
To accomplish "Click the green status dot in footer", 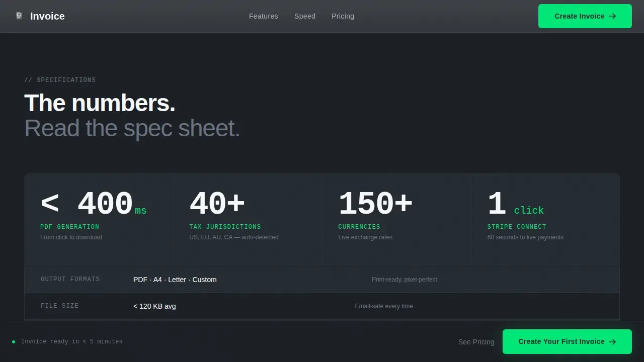I will coord(14,342).
